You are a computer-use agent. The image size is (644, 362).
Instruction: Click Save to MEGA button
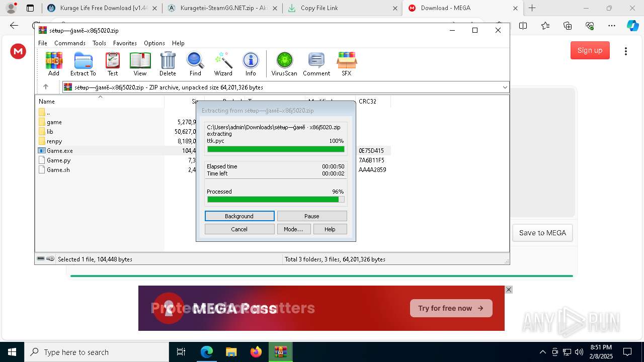542,233
